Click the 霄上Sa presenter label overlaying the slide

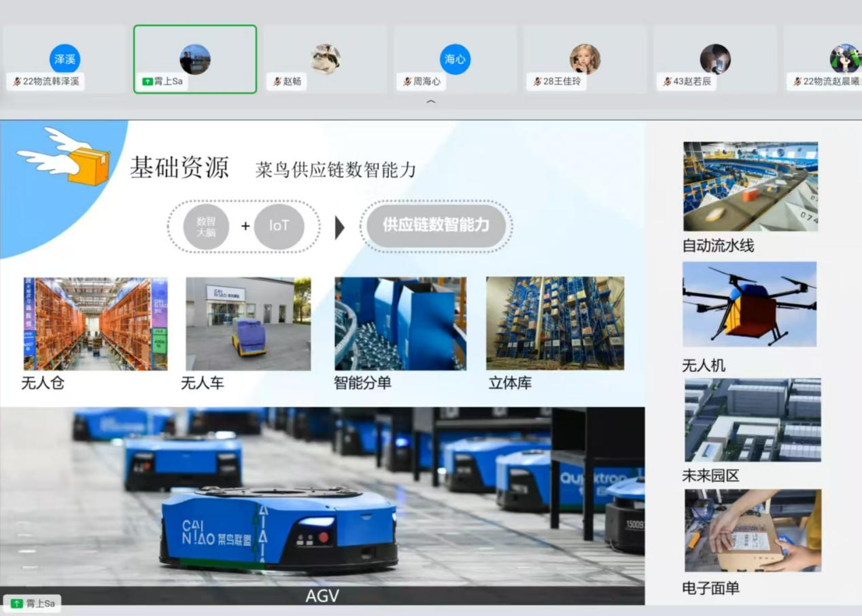(33, 603)
